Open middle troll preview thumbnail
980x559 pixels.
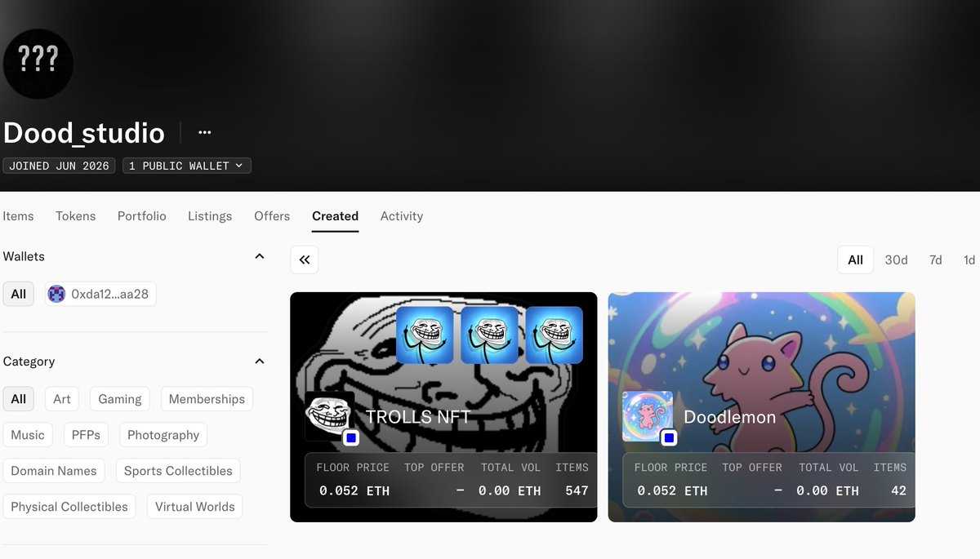tap(489, 335)
